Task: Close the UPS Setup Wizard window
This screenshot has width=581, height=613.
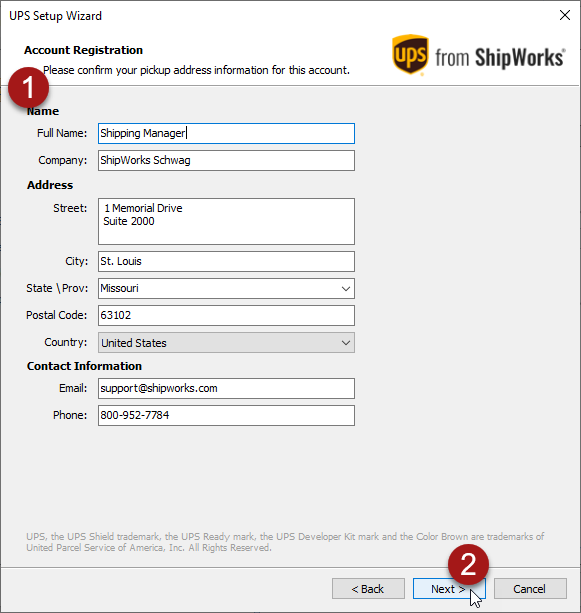Action: (565, 15)
